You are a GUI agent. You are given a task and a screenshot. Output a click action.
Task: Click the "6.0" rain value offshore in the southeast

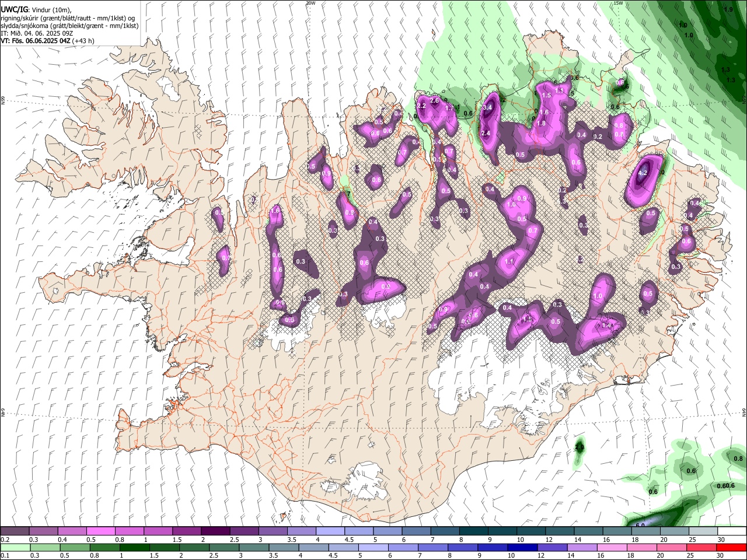pyautogui.click(x=640, y=526)
